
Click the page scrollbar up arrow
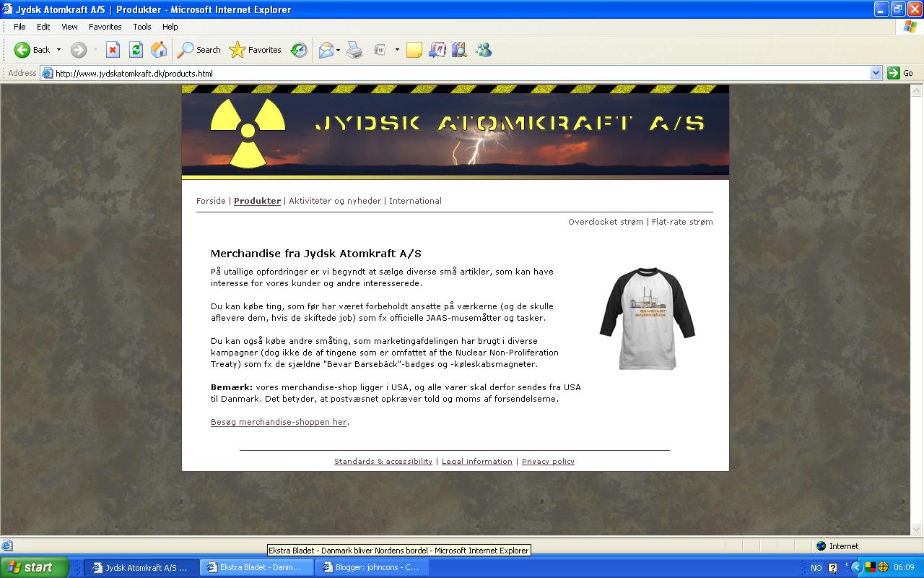[918, 91]
